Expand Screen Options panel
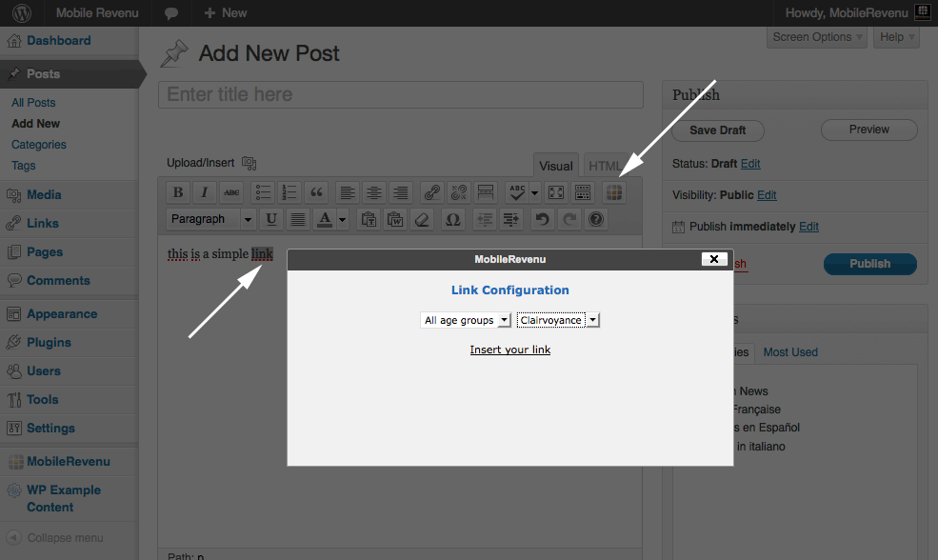 816,37
